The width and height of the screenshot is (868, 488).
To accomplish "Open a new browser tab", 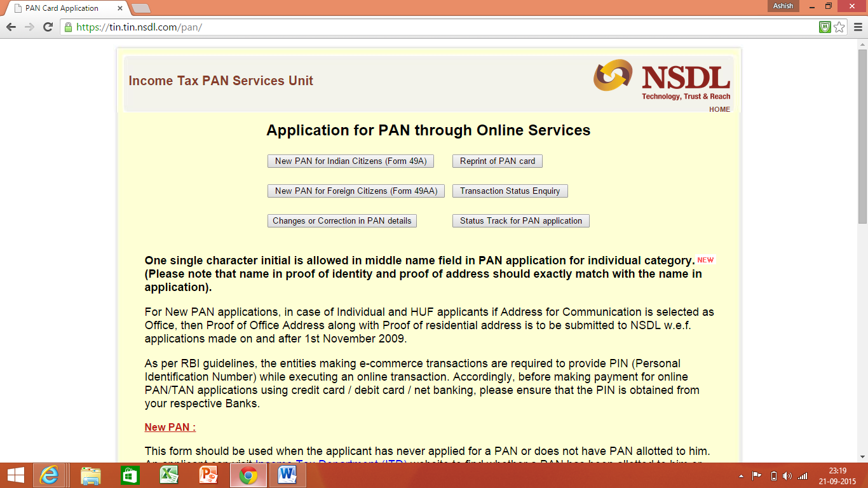I will pyautogui.click(x=140, y=8).
